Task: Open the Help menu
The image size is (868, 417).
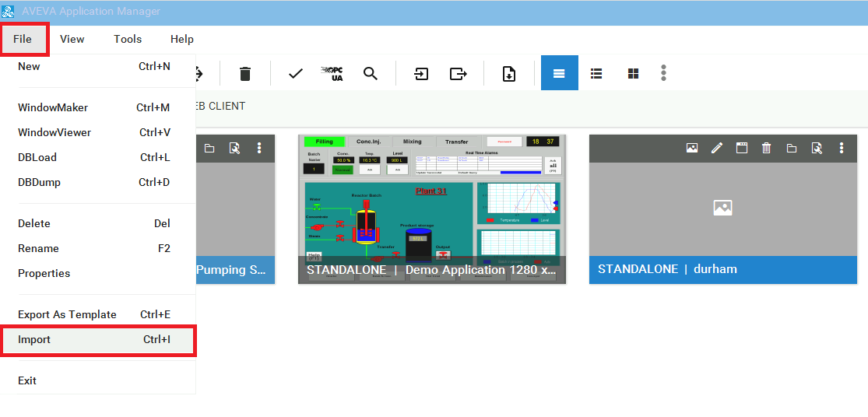Action: pos(182,39)
